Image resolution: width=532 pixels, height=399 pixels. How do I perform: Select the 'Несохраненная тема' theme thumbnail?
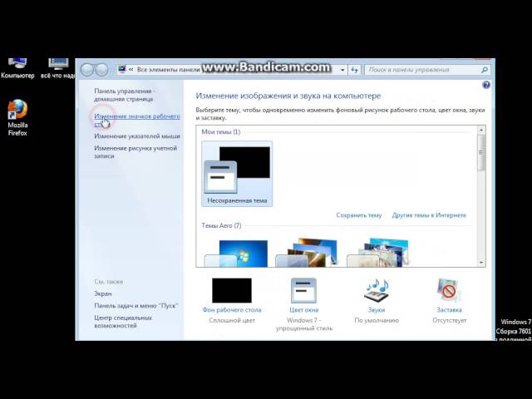click(237, 174)
